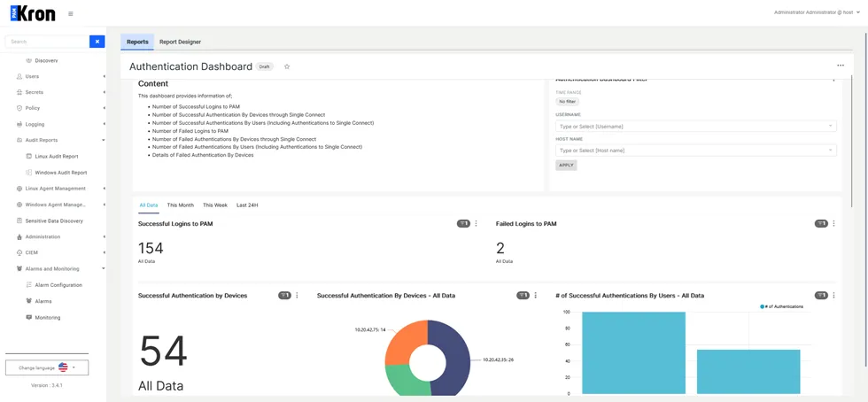Click the Secrets sidebar icon
This screenshot has height=402, width=868.
[19, 92]
